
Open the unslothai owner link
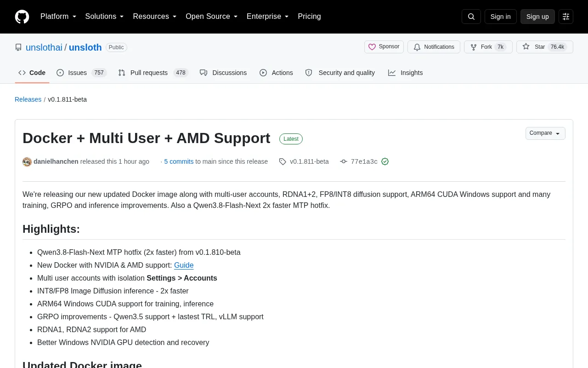44,47
